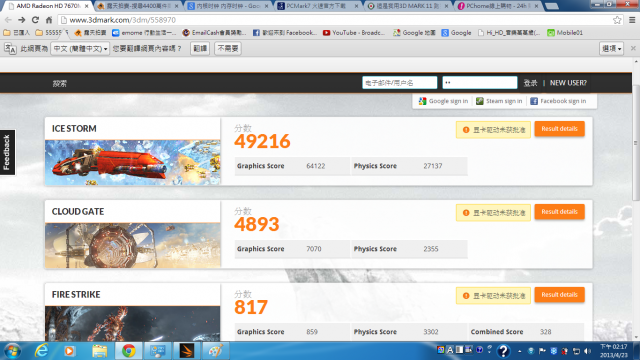
Task: Open the Mobile01 bookmark
Action: click(x=565, y=33)
